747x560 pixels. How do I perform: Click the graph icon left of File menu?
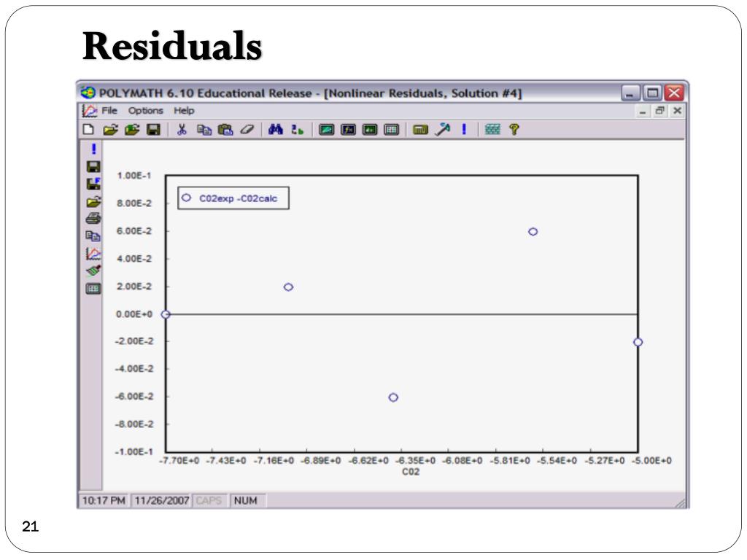[90, 111]
